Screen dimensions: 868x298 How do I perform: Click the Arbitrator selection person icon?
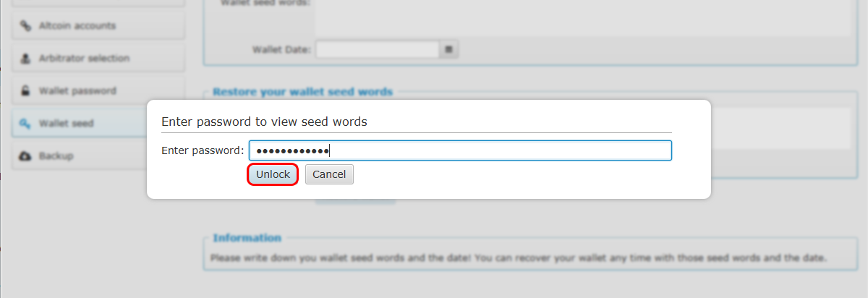[x=25, y=59]
